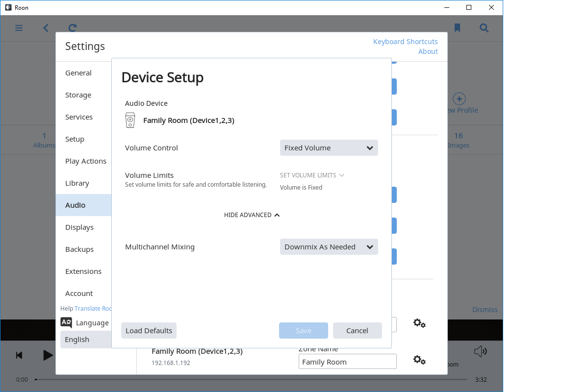Open gear settings above the Family Room row

tap(419, 323)
